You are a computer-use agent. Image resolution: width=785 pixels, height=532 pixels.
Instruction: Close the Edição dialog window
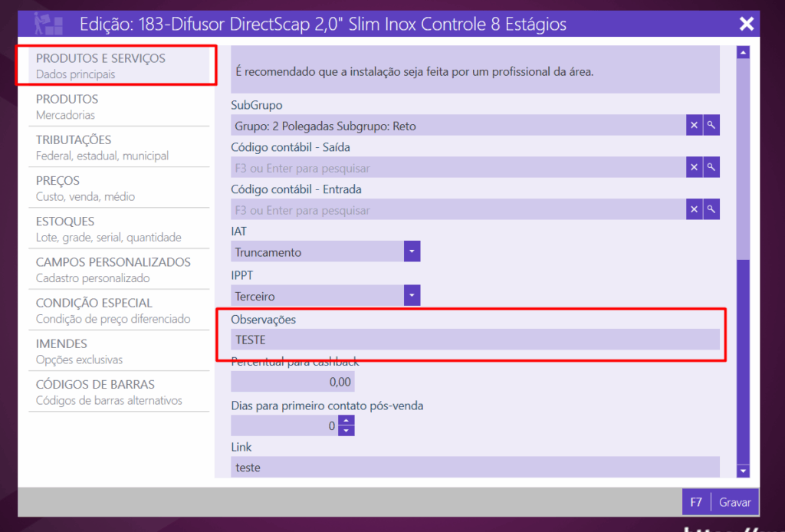(746, 25)
